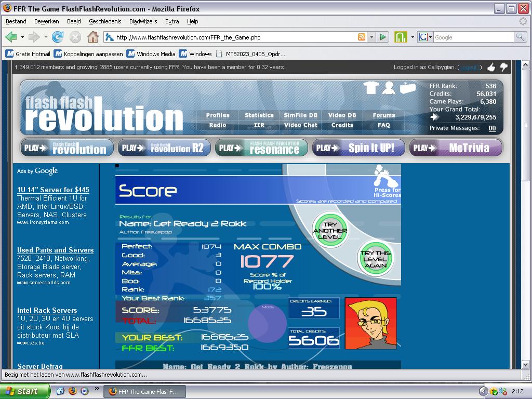Click the stop loading icon

click(75, 37)
